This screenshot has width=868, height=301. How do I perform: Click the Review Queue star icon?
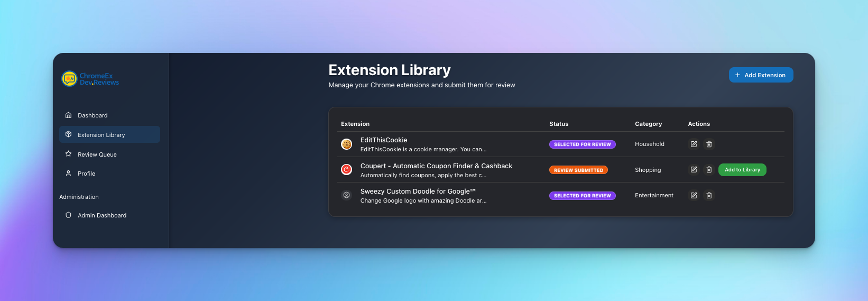coord(68,154)
